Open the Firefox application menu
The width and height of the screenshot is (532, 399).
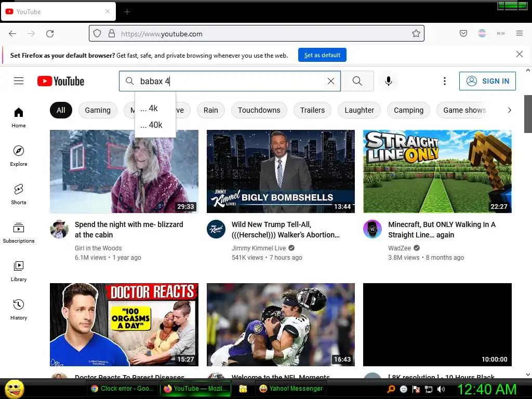pyautogui.click(x=520, y=33)
